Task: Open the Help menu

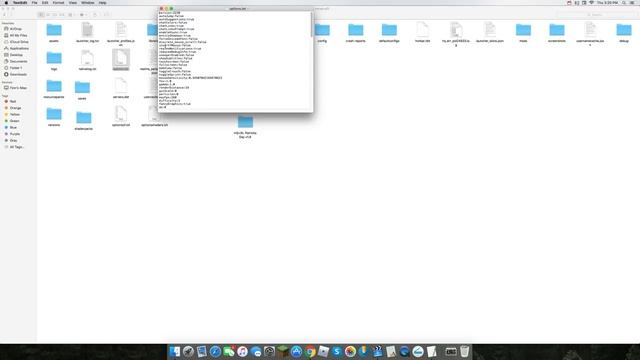Action: point(102,3)
